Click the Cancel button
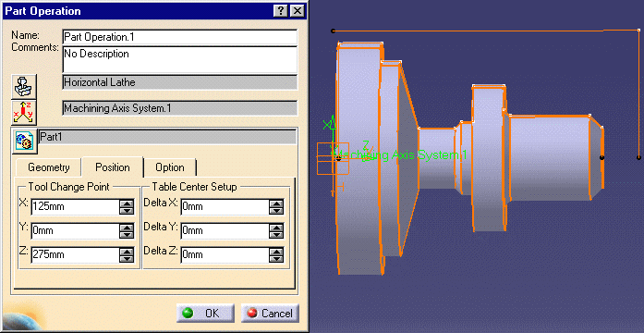The image size is (644, 333). click(270, 314)
